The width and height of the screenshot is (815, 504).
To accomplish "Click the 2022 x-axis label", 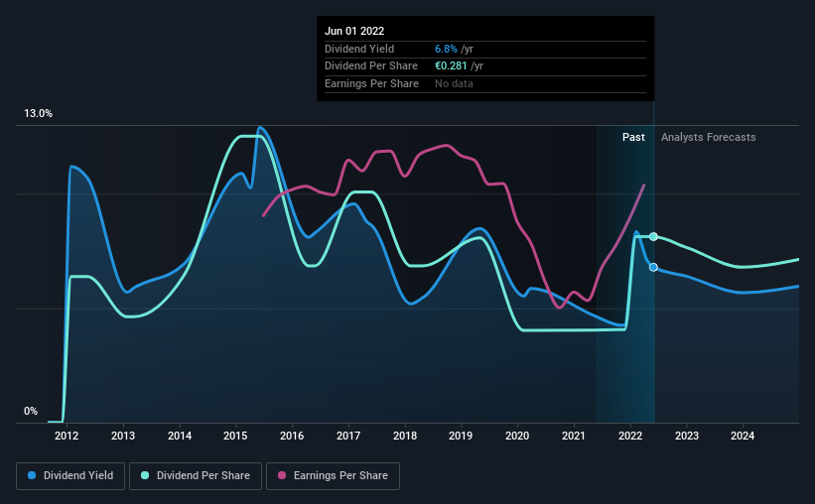I will tap(630, 436).
